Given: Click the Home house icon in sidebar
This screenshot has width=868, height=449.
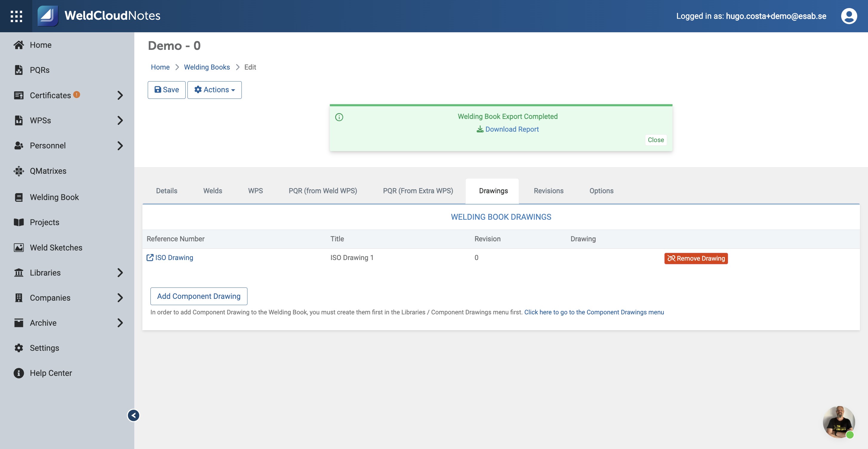Looking at the screenshot, I should click(x=19, y=45).
